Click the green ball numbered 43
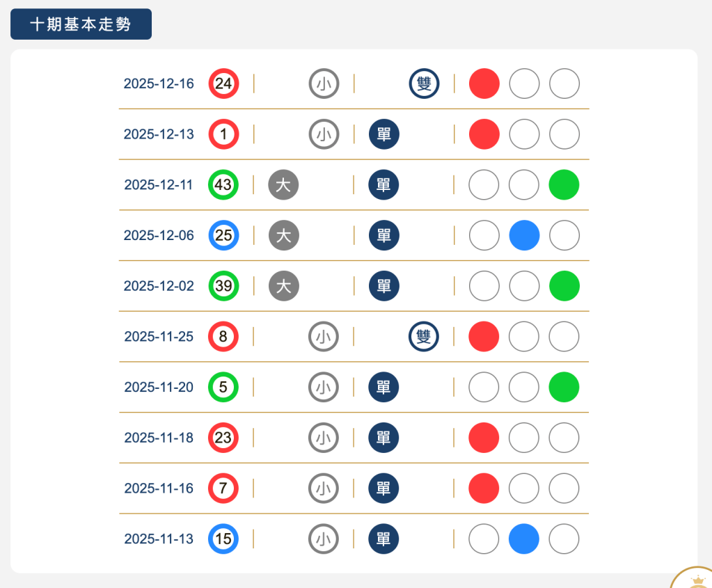 [x=223, y=185]
